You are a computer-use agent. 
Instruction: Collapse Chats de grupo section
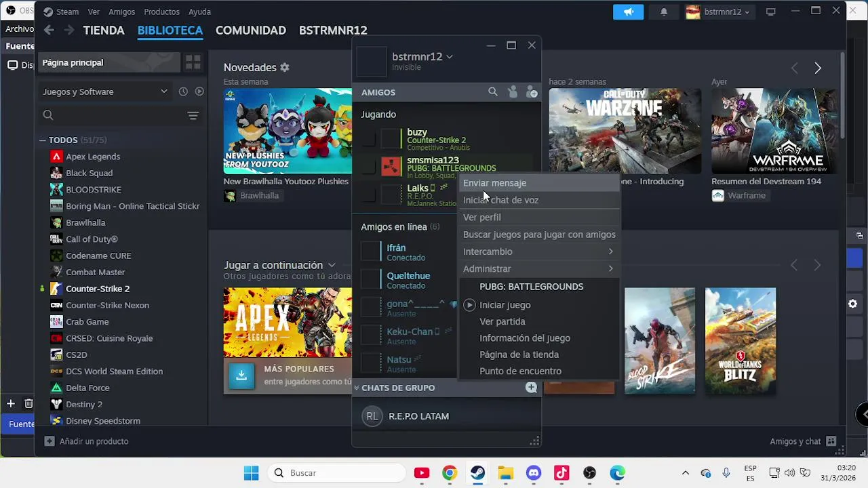[357, 388]
